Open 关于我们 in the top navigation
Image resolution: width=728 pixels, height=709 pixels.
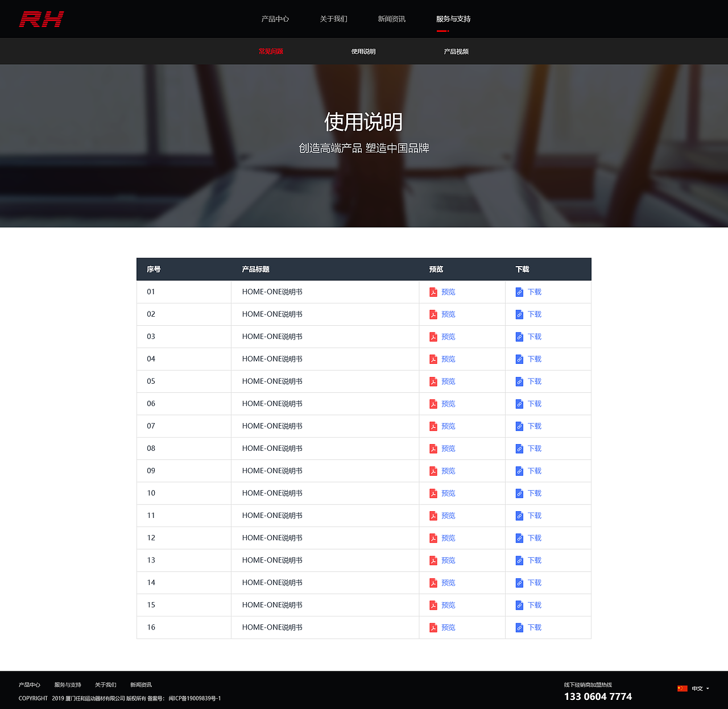tap(333, 19)
